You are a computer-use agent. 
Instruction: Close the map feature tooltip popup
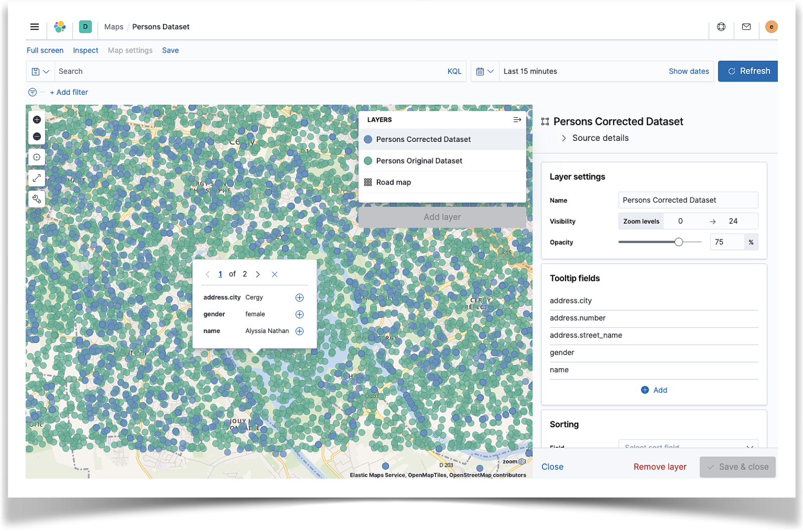coord(275,274)
